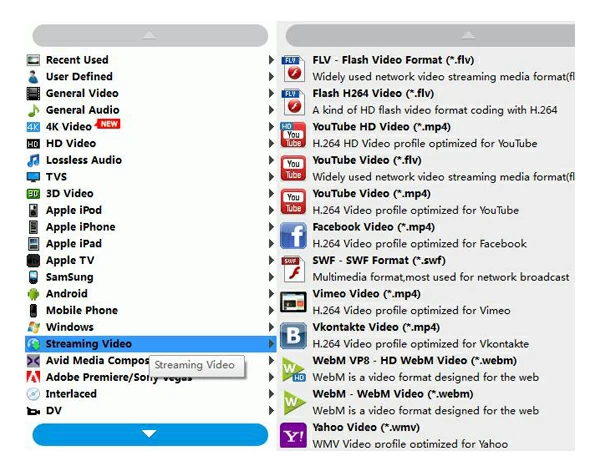Click the Facebook icon in format list
600x470 pixels.
[293, 235]
